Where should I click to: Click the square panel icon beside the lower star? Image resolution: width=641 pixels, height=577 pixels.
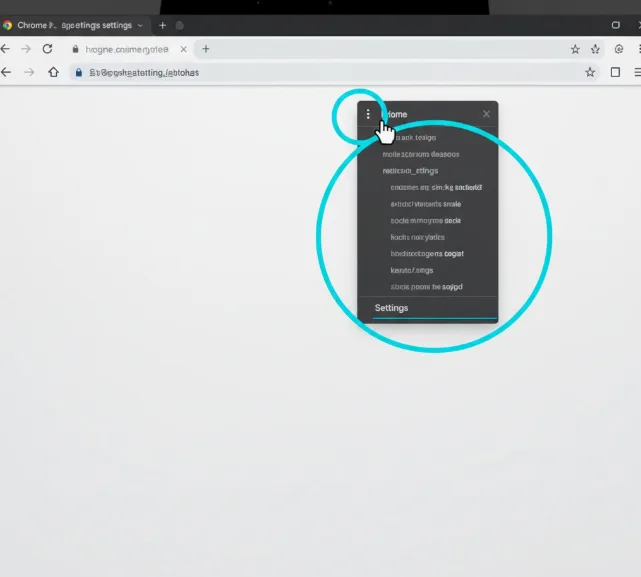(615, 72)
